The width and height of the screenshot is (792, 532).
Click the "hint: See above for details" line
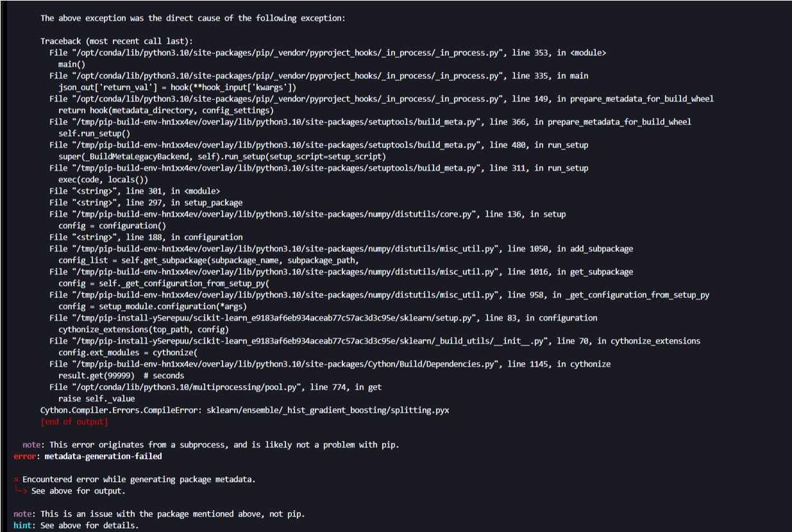(x=76, y=526)
